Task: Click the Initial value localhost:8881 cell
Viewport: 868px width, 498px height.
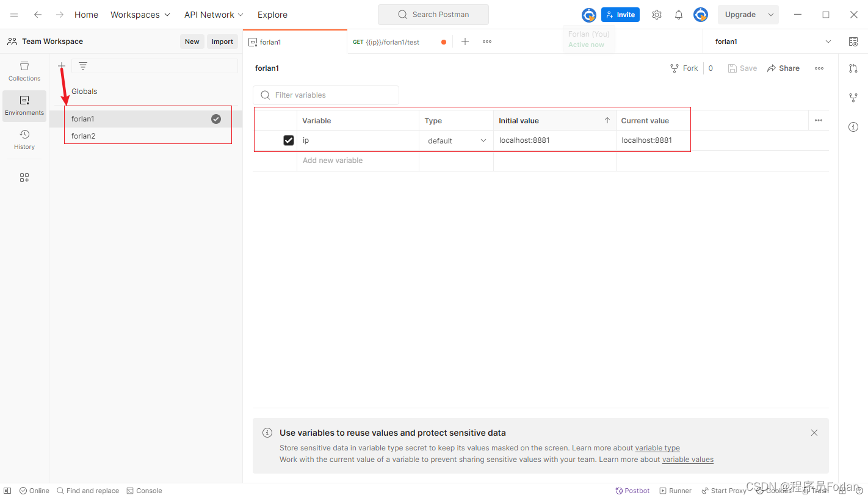Action: click(x=554, y=140)
